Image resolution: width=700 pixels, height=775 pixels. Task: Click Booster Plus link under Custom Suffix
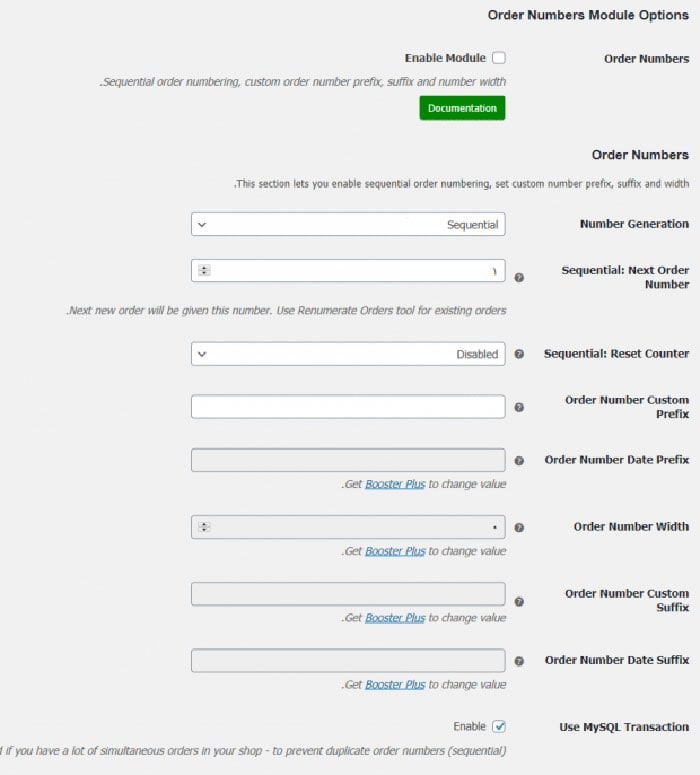click(395, 618)
